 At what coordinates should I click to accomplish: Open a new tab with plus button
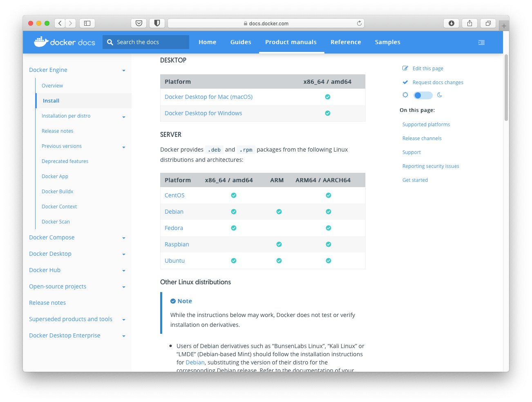click(504, 26)
